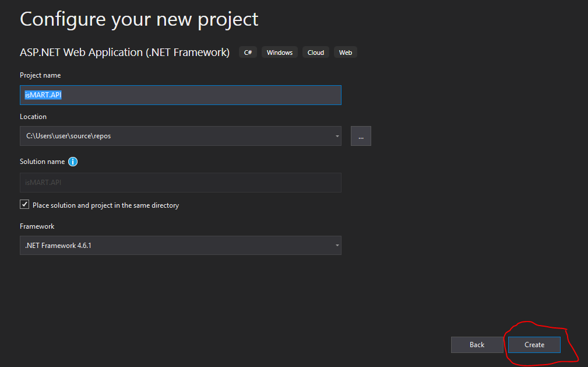Focus the Project name input field
Viewport: 588px width, 367px height.
[181, 95]
